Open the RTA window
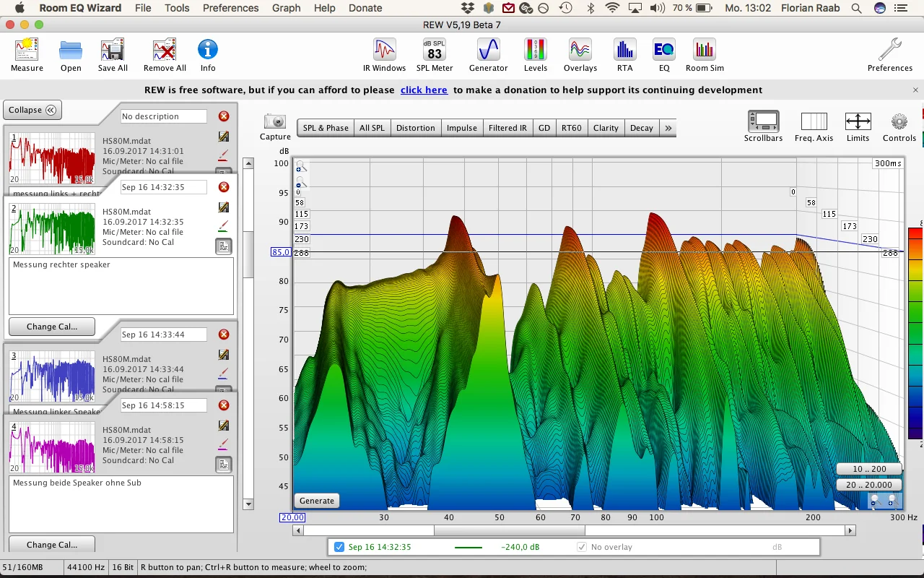 point(625,55)
